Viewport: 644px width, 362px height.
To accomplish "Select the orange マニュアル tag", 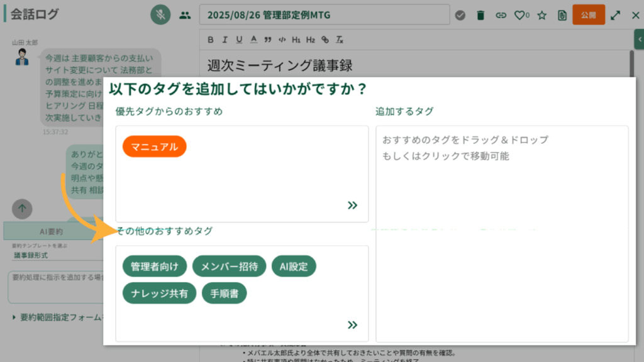I will click(154, 146).
